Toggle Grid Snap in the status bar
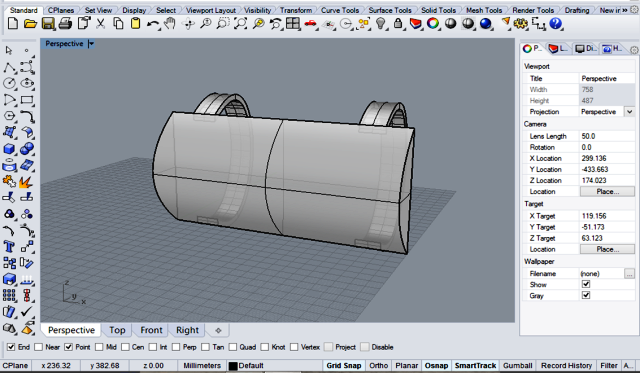This screenshot has width=640, height=373. (344, 366)
